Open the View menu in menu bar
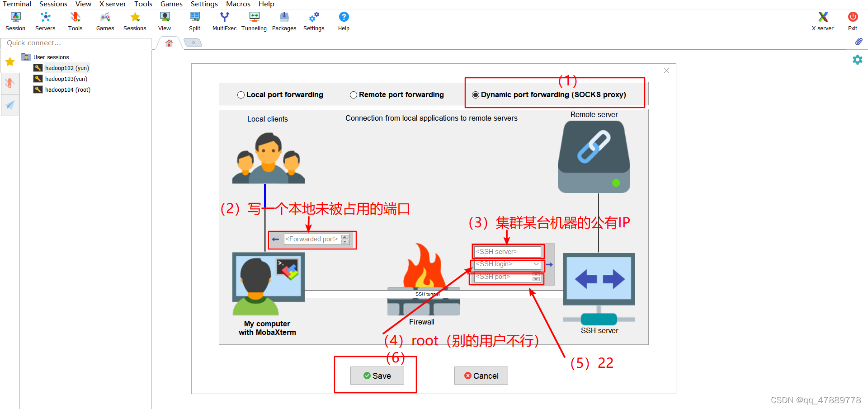 tap(83, 4)
